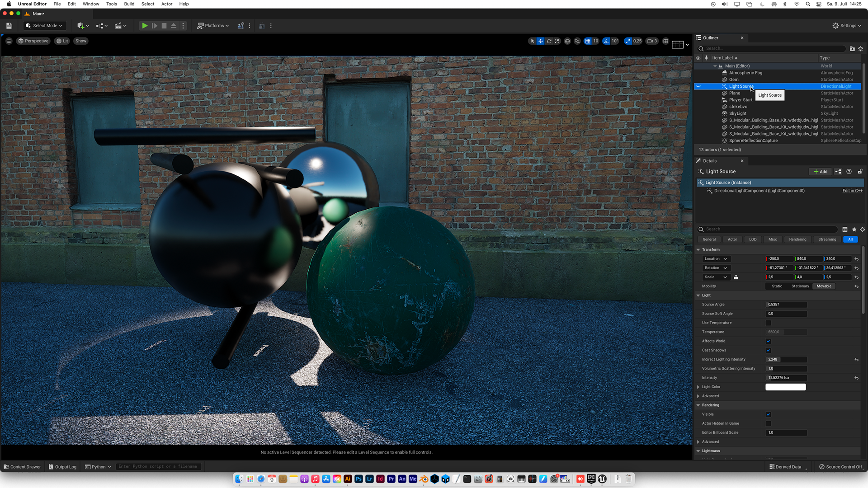Open the Select Mode dropdown
Image resolution: width=868 pixels, height=488 pixels.
tap(44, 26)
